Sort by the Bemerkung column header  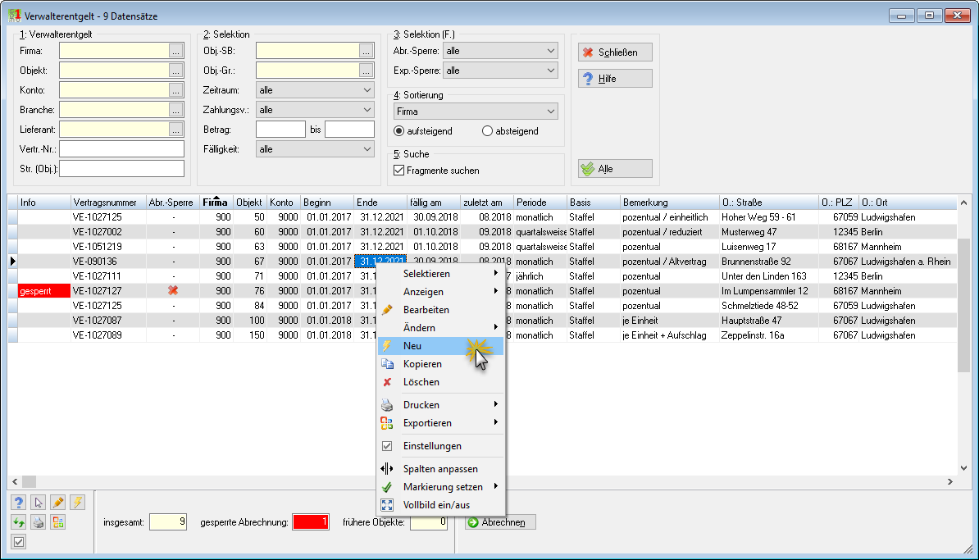(x=670, y=203)
